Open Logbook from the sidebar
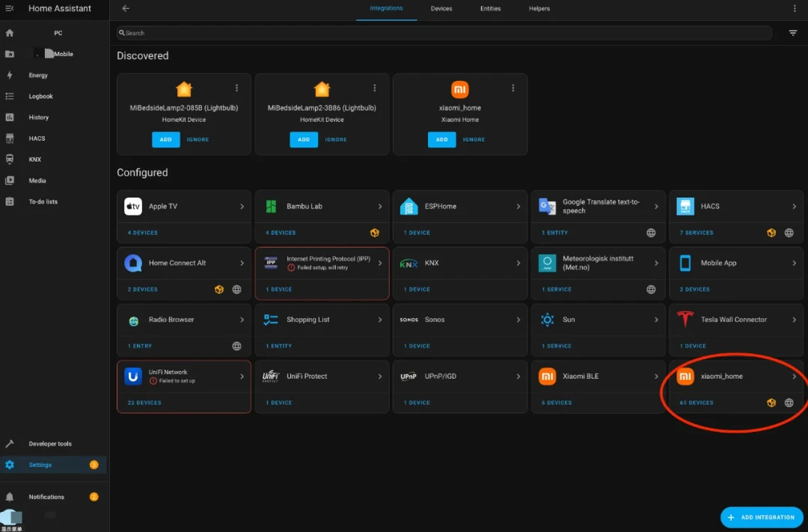 point(54,97)
